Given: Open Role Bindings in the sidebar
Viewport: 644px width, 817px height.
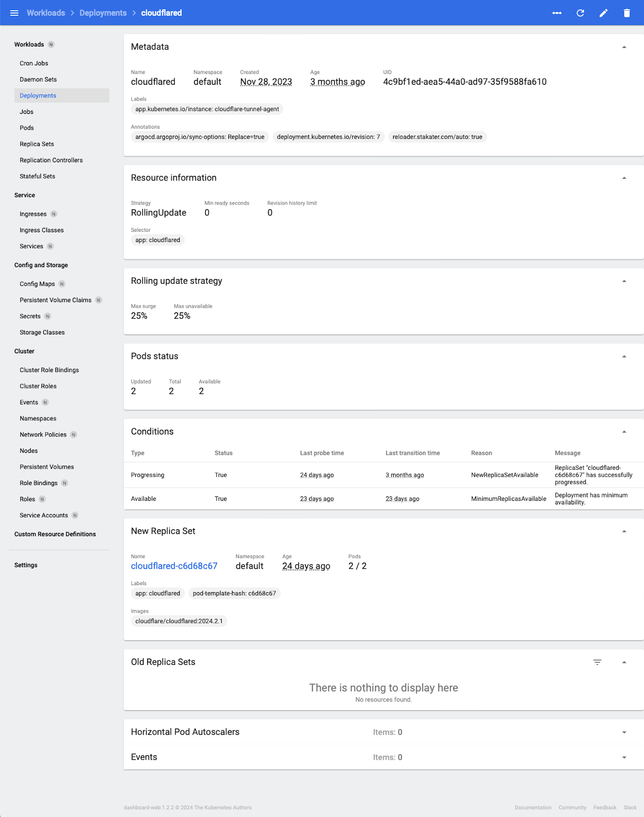Looking at the screenshot, I should click(x=39, y=483).
